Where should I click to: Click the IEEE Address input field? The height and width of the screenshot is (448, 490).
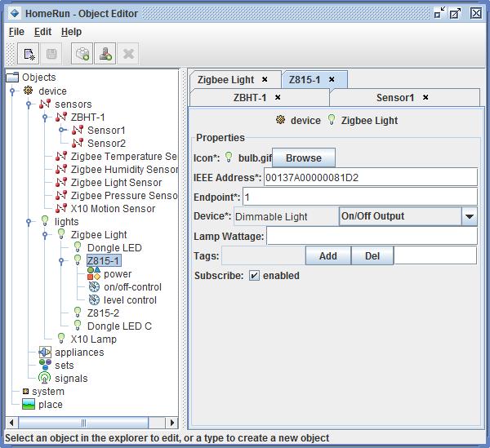pos(371,177)
